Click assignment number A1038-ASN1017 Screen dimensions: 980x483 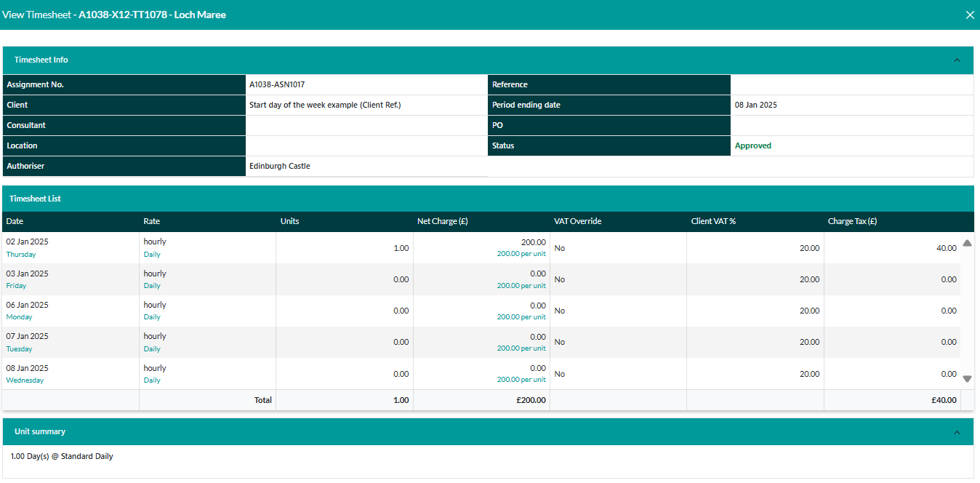coord(277,84)
